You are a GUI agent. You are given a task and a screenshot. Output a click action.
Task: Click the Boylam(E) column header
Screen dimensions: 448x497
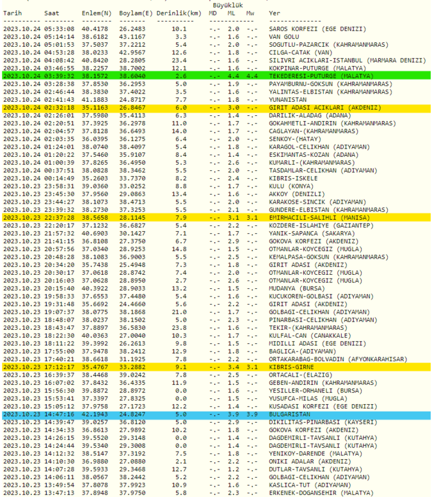click(136, 13)
